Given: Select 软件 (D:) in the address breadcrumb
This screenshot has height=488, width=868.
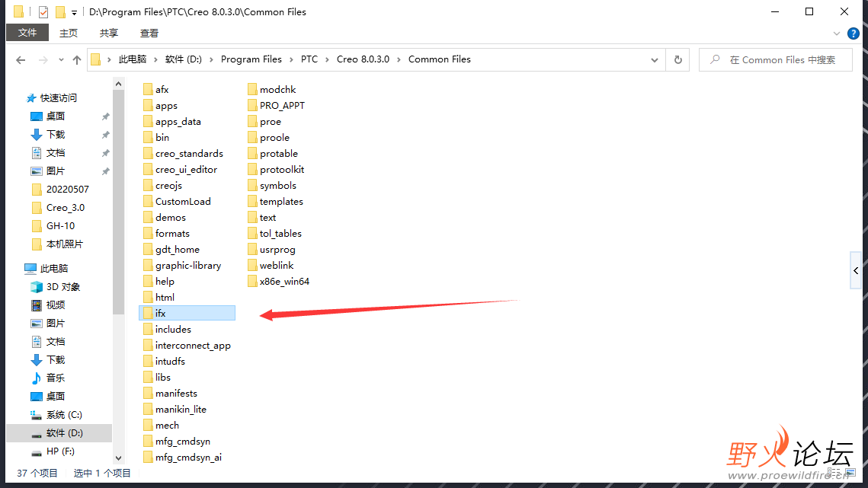Looking at the screenshot, I should tap(183, 59).
